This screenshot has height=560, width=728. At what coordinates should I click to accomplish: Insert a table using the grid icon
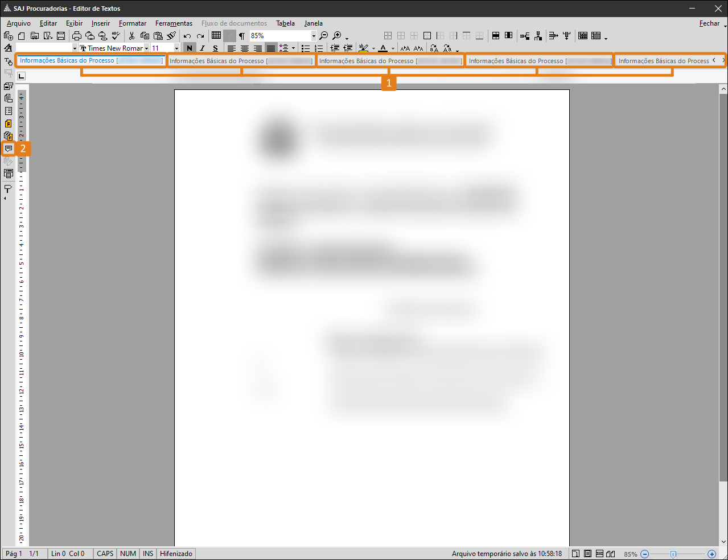[x=216, y=35]
